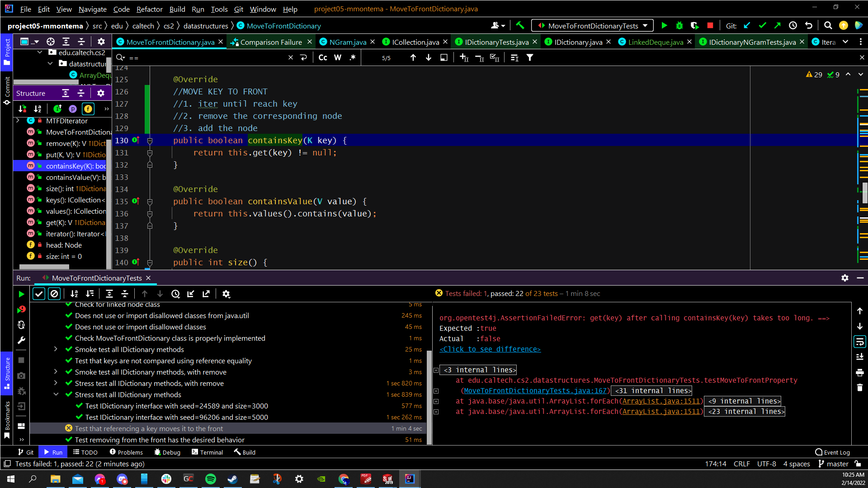The height and width of the screenshot is (488, 868).
Task: Open Search Everywhere magnifier icon
Action: pyautogui.click(x=828, y=26)
